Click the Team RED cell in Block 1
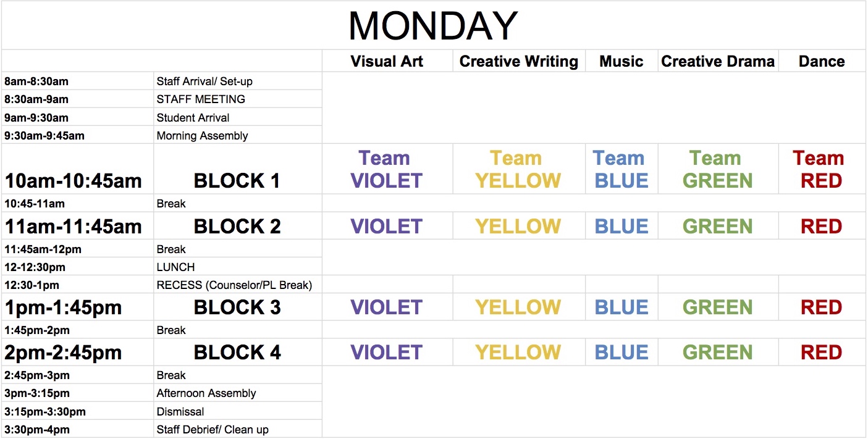 tap(822, 170)
